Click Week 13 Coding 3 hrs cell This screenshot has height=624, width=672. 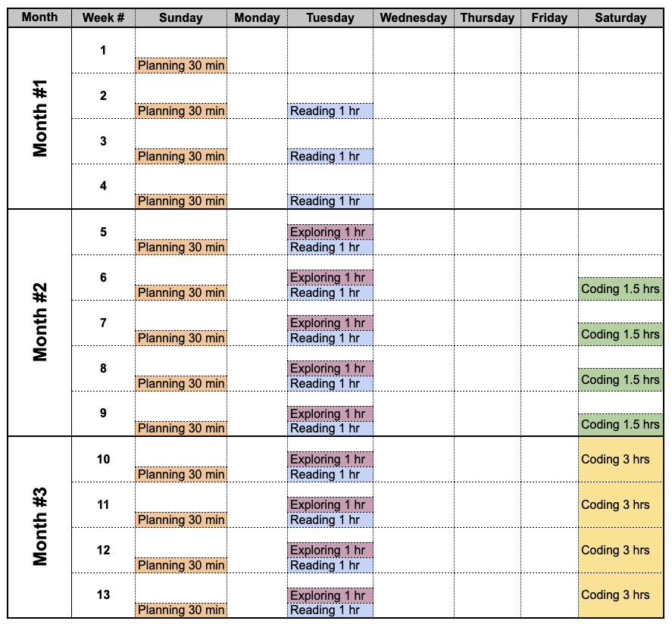click(620, 595)
